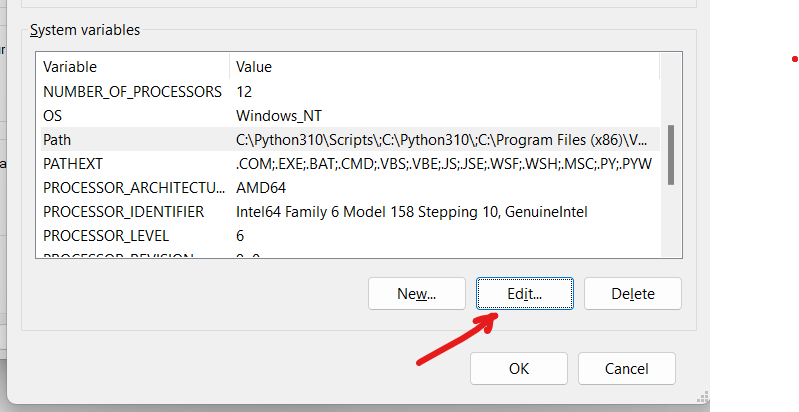Click the New... button
This screenshot has height=412, width=799.
[x=417, y=293]
